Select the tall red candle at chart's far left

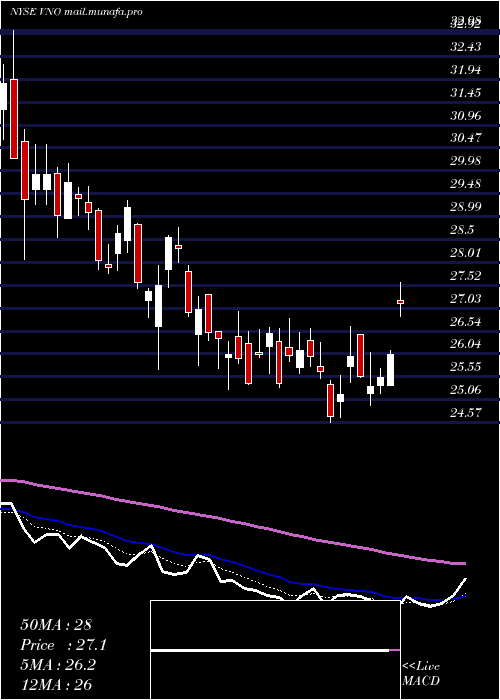[14, 119]
